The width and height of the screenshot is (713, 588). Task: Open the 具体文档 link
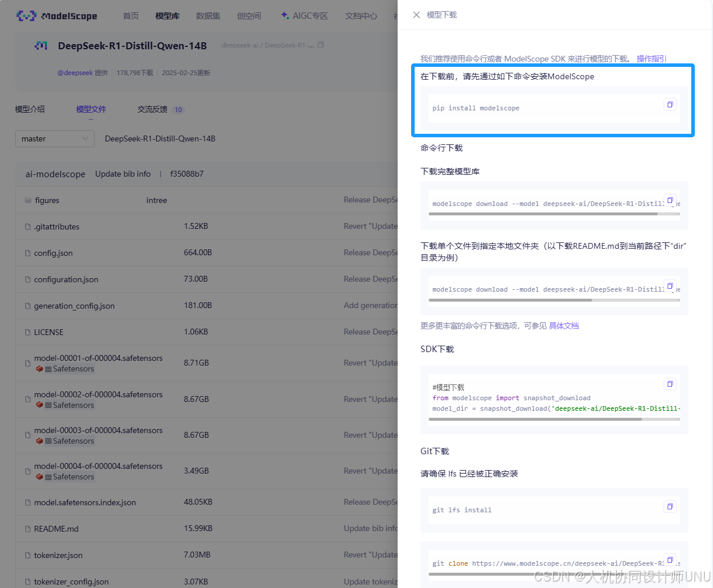pos(564,326)
